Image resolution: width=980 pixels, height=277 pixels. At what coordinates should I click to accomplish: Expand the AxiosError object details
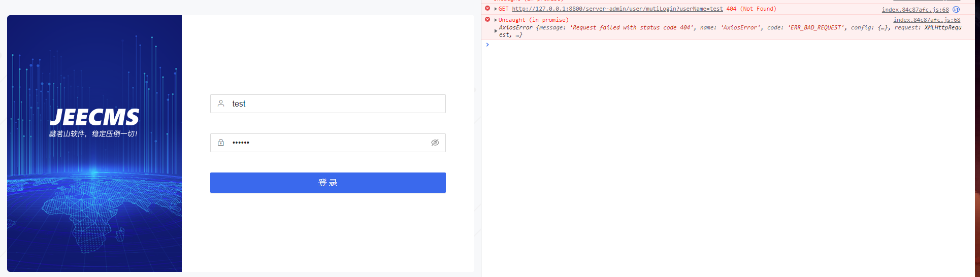pos(496,31)
